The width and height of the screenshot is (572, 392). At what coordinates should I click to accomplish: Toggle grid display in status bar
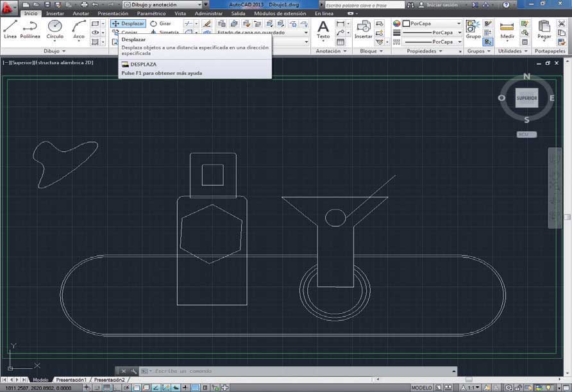click(x=107, y=388)
